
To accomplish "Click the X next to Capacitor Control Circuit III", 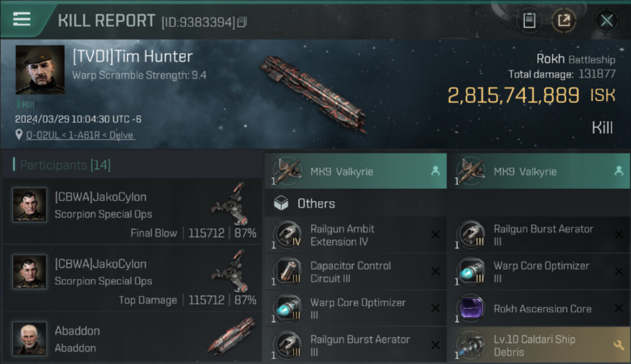I will point(435,272).
